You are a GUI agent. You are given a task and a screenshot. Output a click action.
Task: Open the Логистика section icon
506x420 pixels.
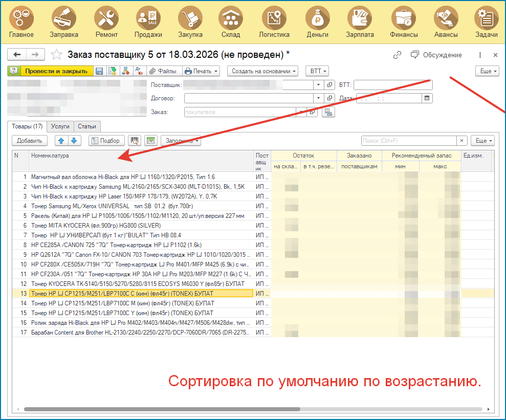coord(274,18)
